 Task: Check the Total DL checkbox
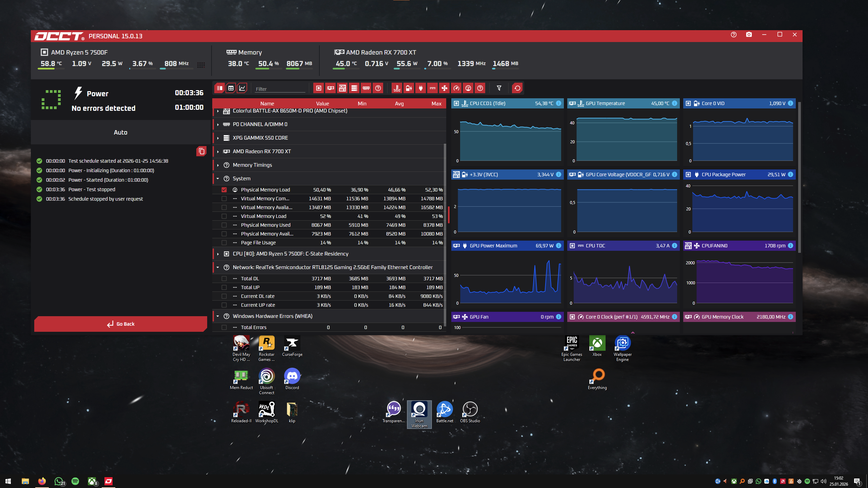coord(224,279)
